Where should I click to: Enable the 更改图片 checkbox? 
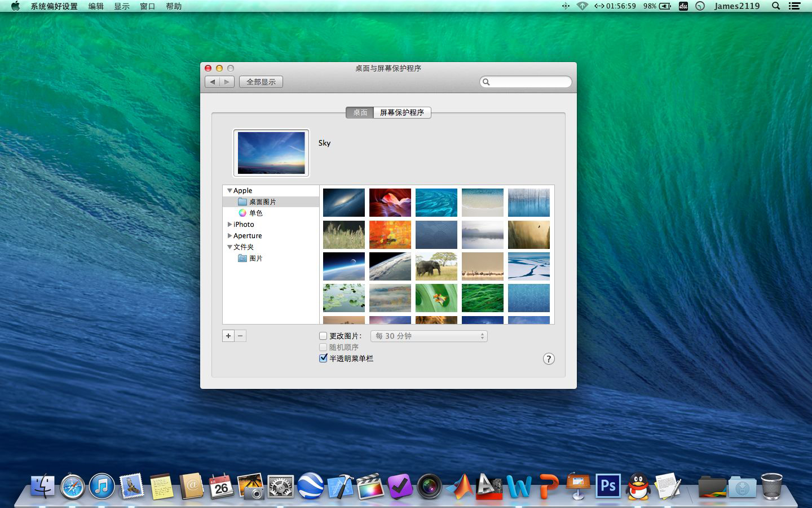click(x=323, y=336)
